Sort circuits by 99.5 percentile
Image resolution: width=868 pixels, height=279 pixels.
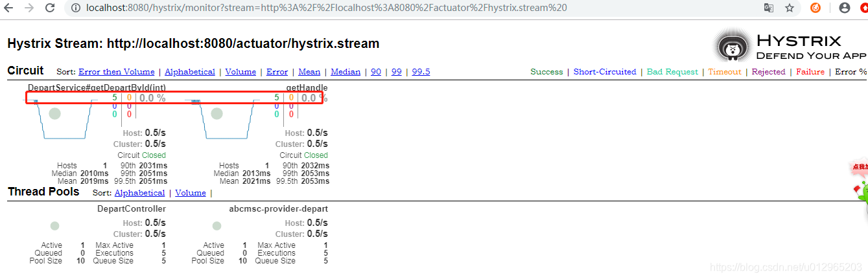[x=421, y=72]
